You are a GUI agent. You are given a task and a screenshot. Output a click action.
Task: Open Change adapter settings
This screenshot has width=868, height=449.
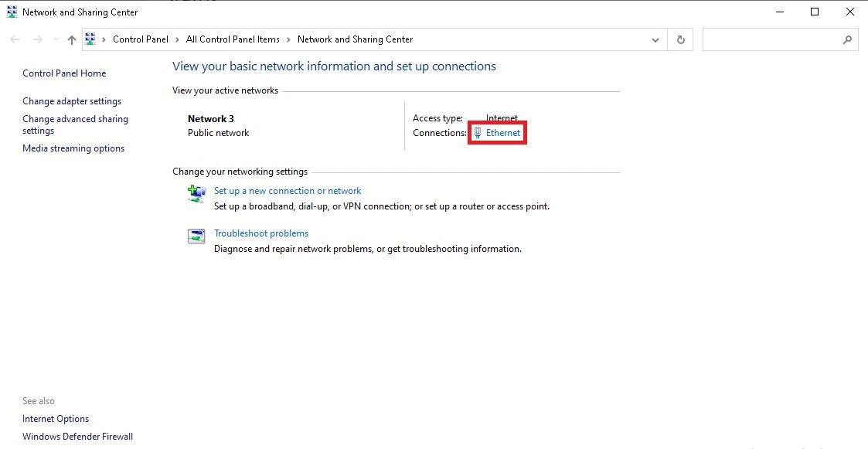(x=72, y=101)
